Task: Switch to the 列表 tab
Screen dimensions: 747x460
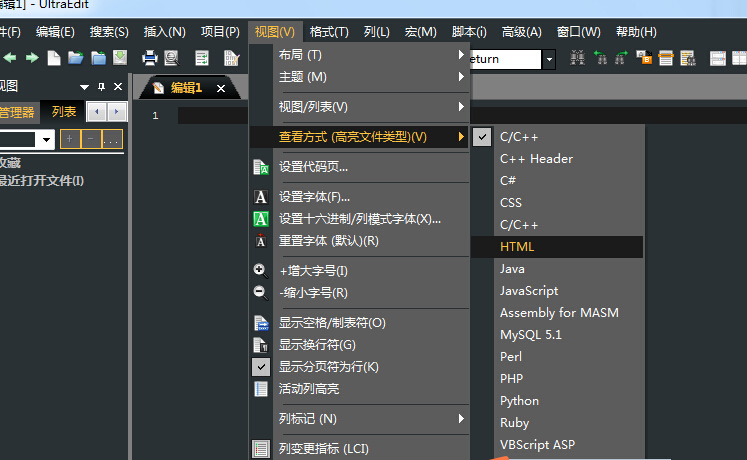Action: tap(63, 112)
